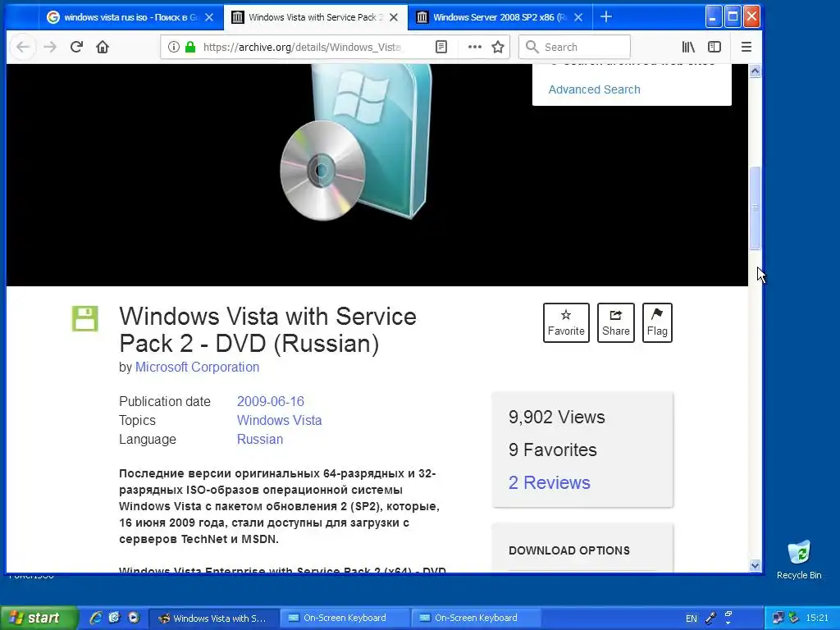Viewport: 840px width, 630px height.
Task: Follow the 2009-06-16 publication date link
Action: point(271,401)
